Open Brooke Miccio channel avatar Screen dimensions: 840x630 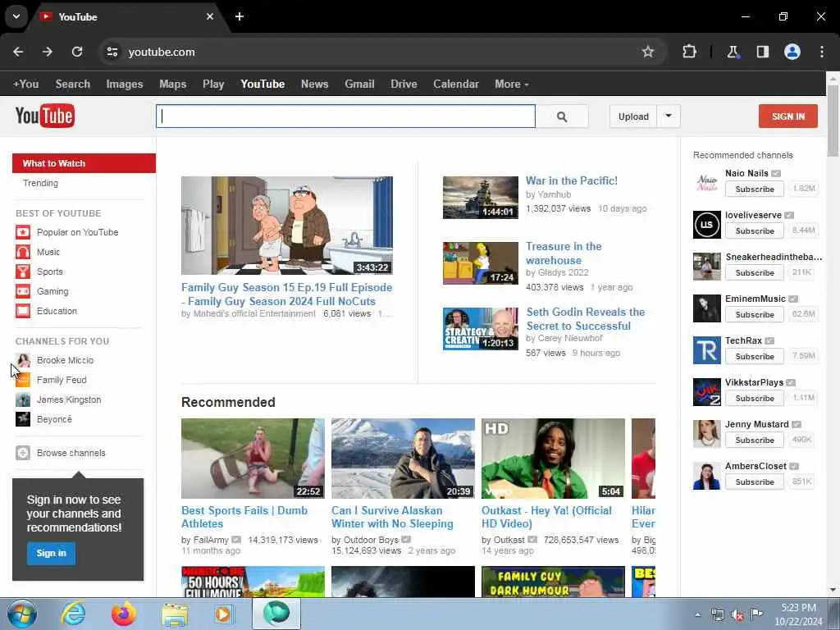click(x=23, y=360)
